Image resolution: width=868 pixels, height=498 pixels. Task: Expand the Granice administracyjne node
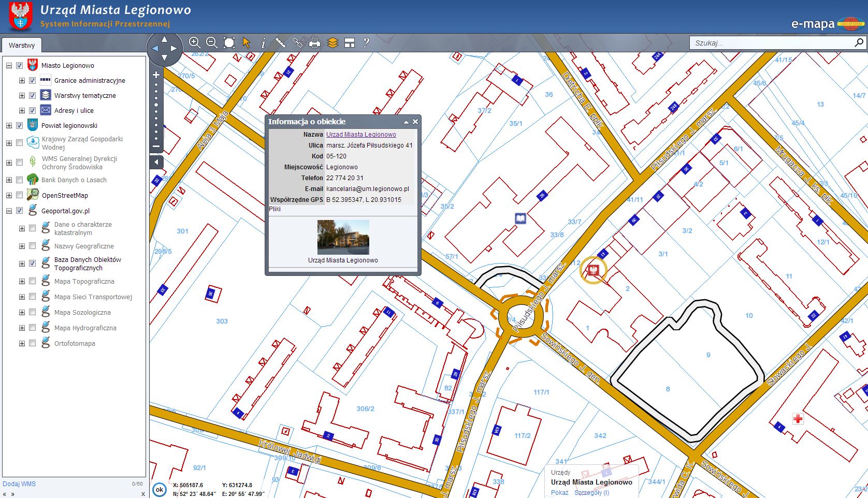click(x=22, y=81)
